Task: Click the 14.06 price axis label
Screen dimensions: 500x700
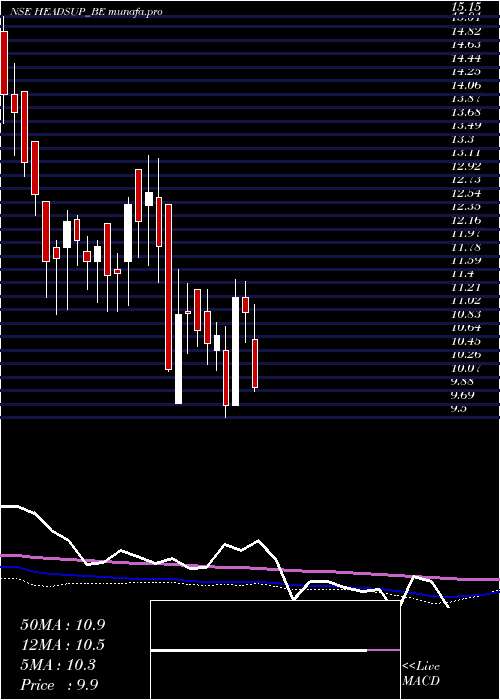Action: [x=466, y=85]
